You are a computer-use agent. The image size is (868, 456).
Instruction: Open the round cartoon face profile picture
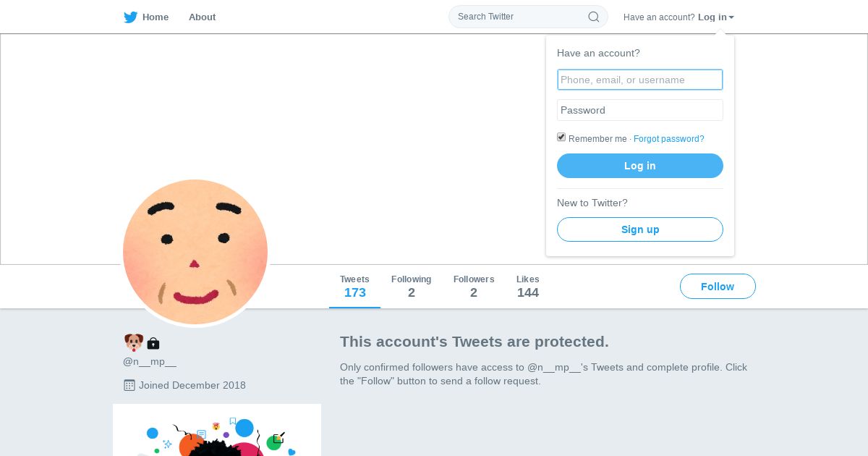click(195, 252)
